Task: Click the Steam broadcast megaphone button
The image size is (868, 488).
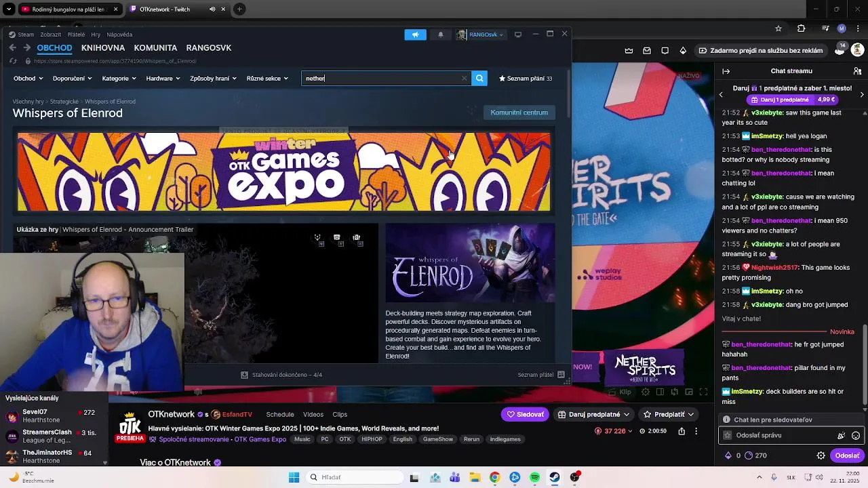Action: pos(416,35)
